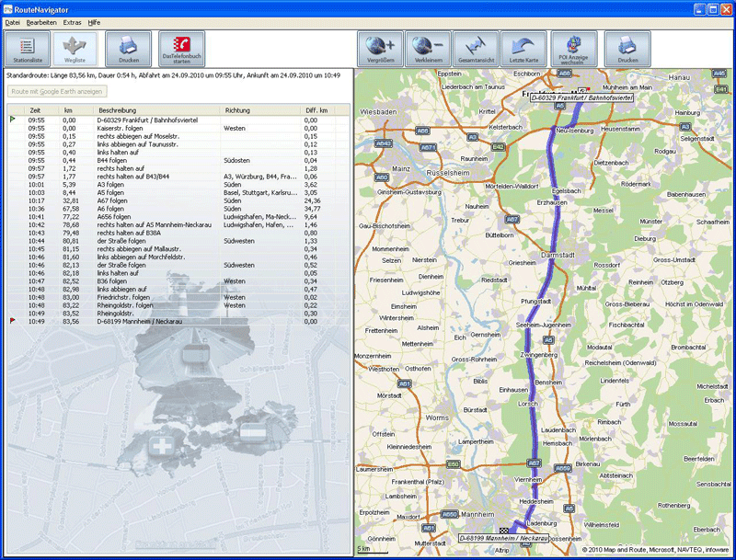Go back to Letzte Karte

tap(523, 49)
